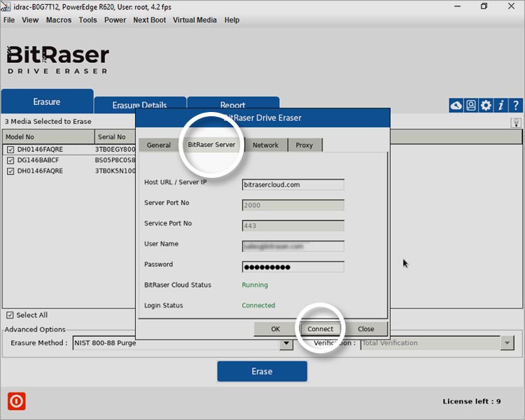
Task: Switch to the Report tab
Action: 233,103
